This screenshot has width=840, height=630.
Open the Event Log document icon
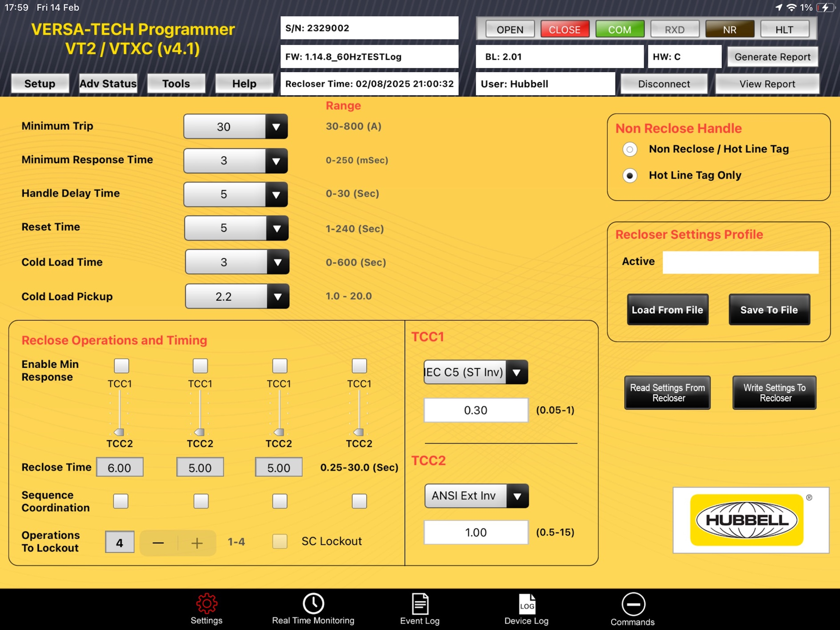420,604
